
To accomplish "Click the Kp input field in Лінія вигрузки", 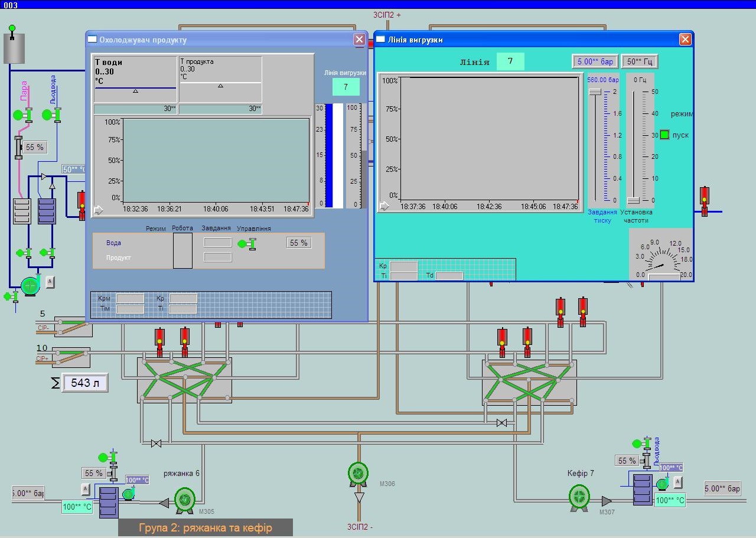I will point(404,266).
